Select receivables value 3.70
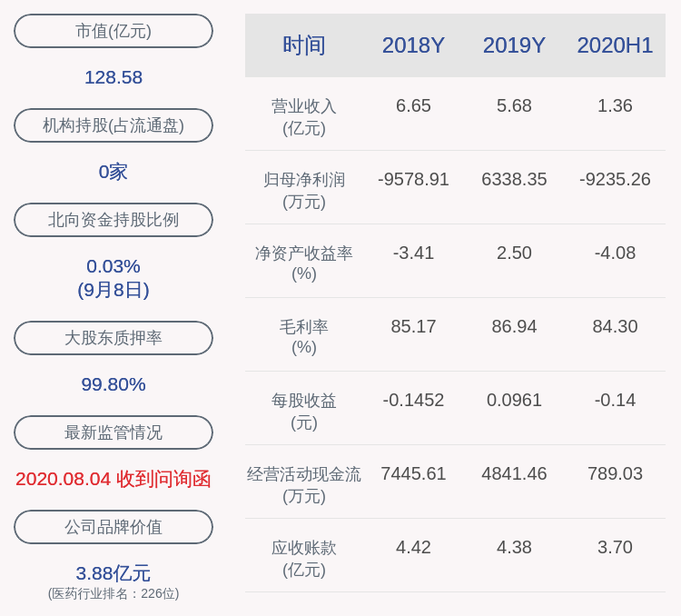This screenshot has width=681, height=616. 615,547
